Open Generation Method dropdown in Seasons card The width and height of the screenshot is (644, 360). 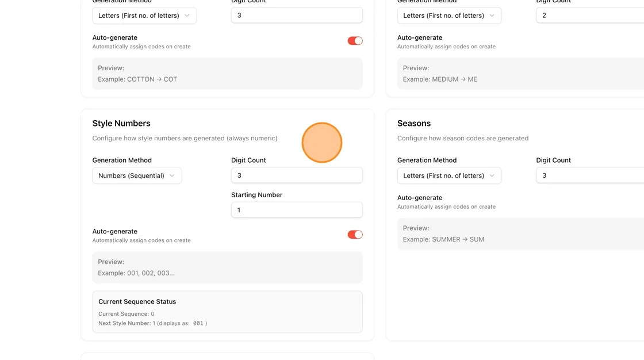(449, 175)
